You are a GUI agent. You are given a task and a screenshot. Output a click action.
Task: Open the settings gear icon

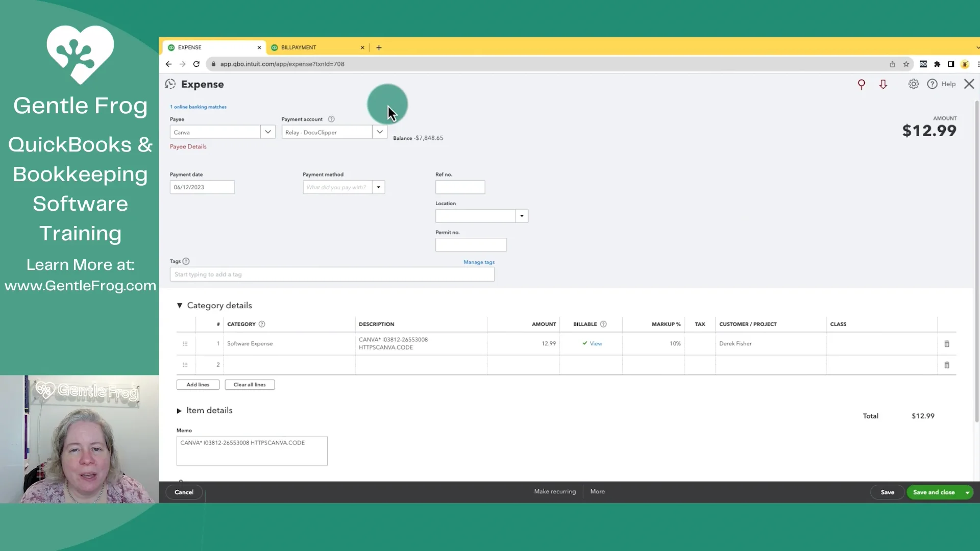(913, 84)
